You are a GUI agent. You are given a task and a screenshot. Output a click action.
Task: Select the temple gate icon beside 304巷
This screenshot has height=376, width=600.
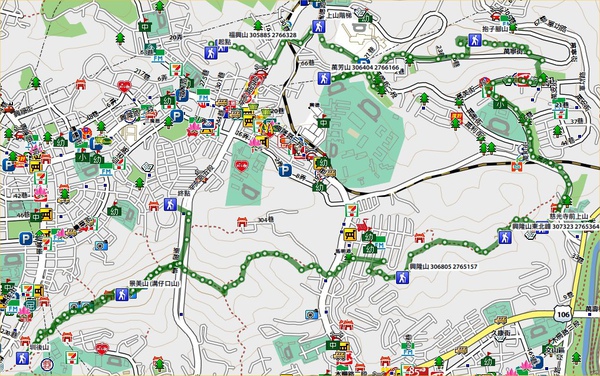coord(242,221)
